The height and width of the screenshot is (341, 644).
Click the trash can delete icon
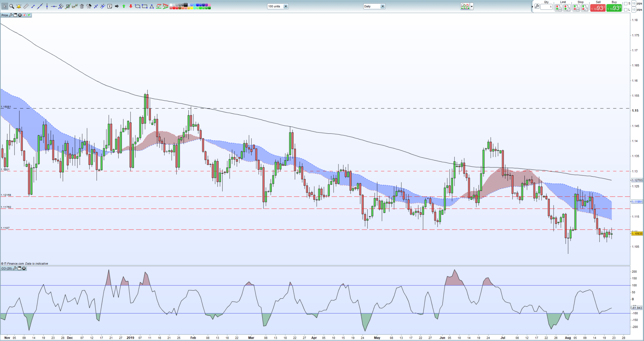point(82,6)
